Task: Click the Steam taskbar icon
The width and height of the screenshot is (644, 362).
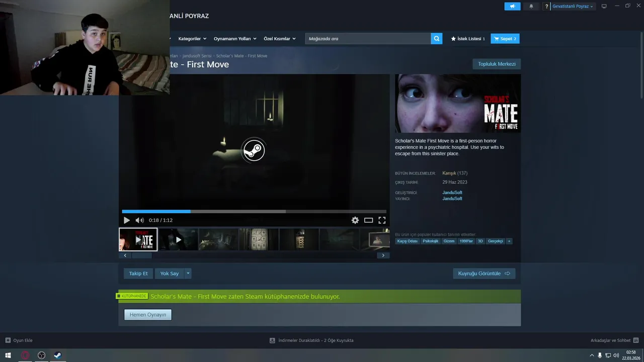Action: [x=58, y=355]
